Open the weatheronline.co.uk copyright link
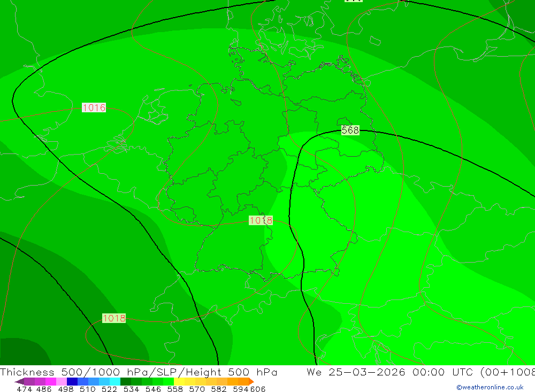Screen dimensions: 535x392 [x=490, y=387]
